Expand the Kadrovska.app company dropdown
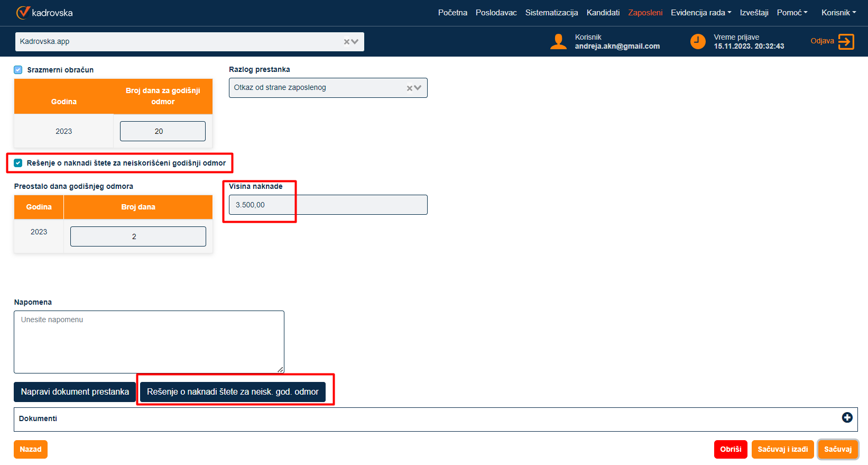This screenshot has width=868, height=465. tap(355, 42)
